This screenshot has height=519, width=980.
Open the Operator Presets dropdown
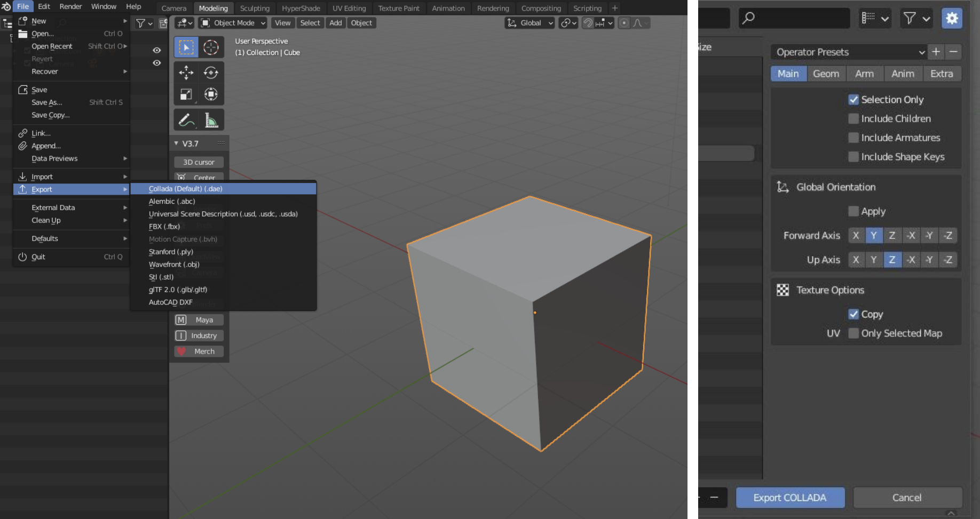pyautogui.click(x=849, y=52)
